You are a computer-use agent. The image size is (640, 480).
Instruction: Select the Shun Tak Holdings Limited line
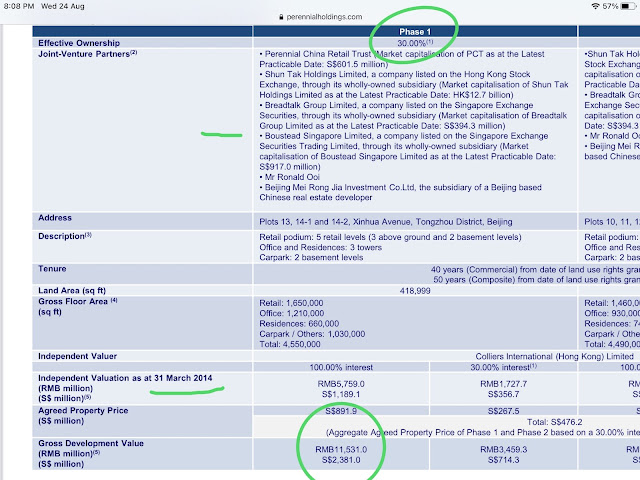[x=414, y=84]
